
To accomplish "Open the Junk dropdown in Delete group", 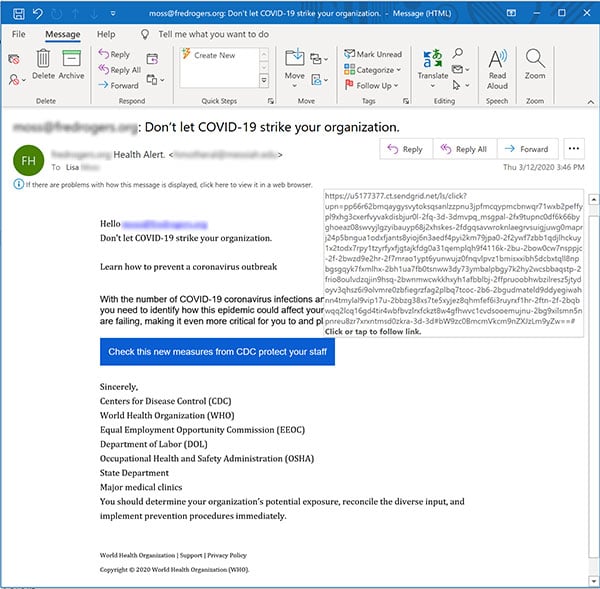I will pos(17,80).
